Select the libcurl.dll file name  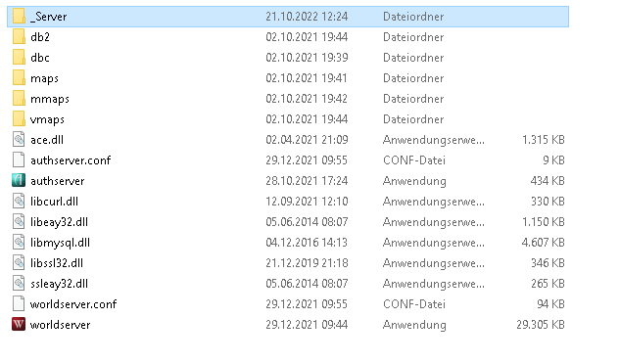point(54,202)
